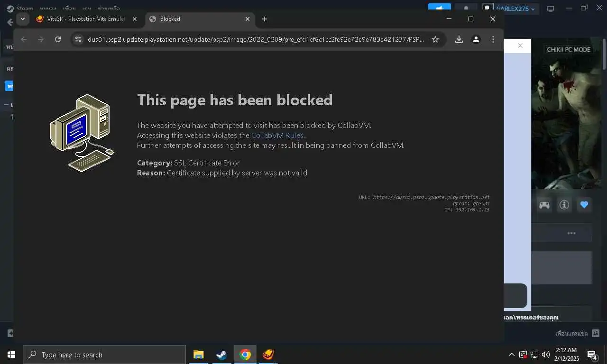Show hidden tray icons chevron

pos(511,355)
